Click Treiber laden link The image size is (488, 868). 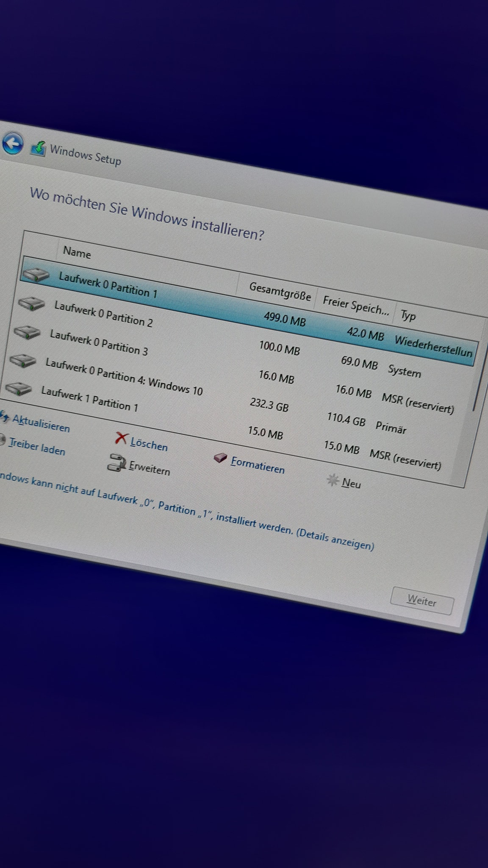coord(37,446)
